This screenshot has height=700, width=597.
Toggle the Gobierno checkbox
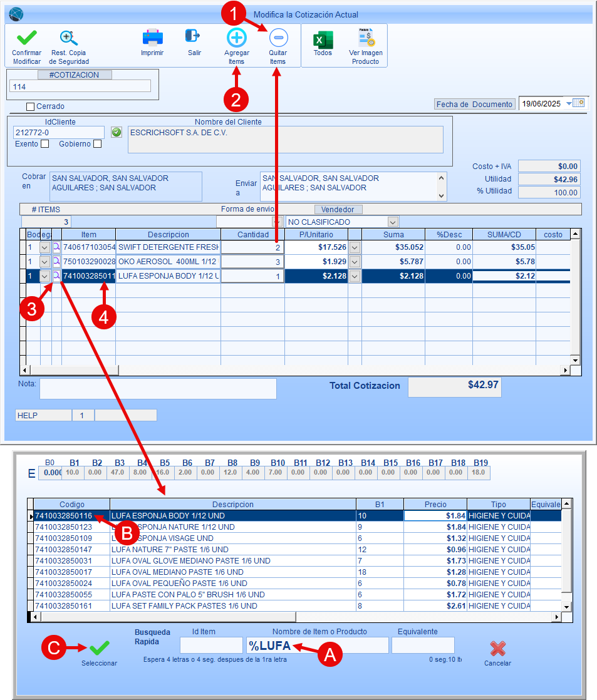click(x=97, y=144)
